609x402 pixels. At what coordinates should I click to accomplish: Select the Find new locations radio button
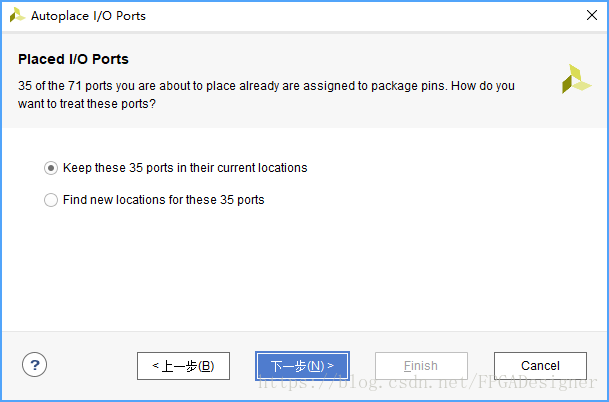click(x=51, y=200)
